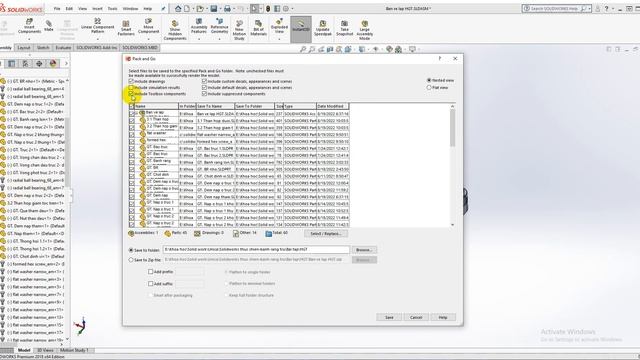The image size is (640, 360).
Task: Enable Large Assembly Mode
Action: [364, 30]
